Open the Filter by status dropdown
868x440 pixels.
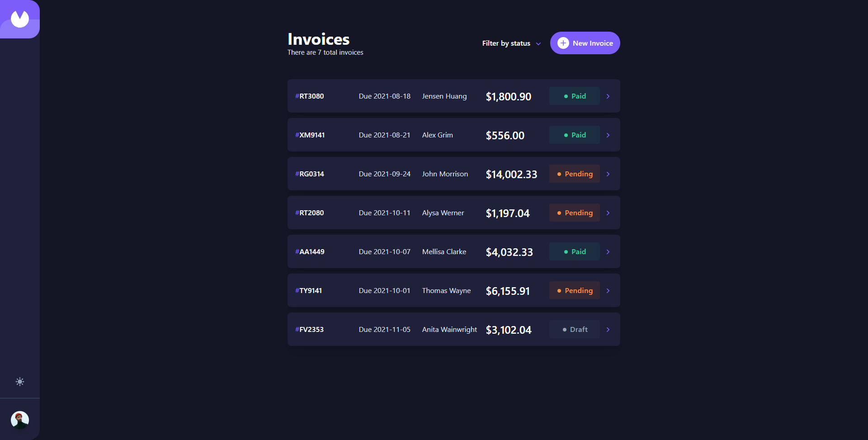[x=511, y=43]
